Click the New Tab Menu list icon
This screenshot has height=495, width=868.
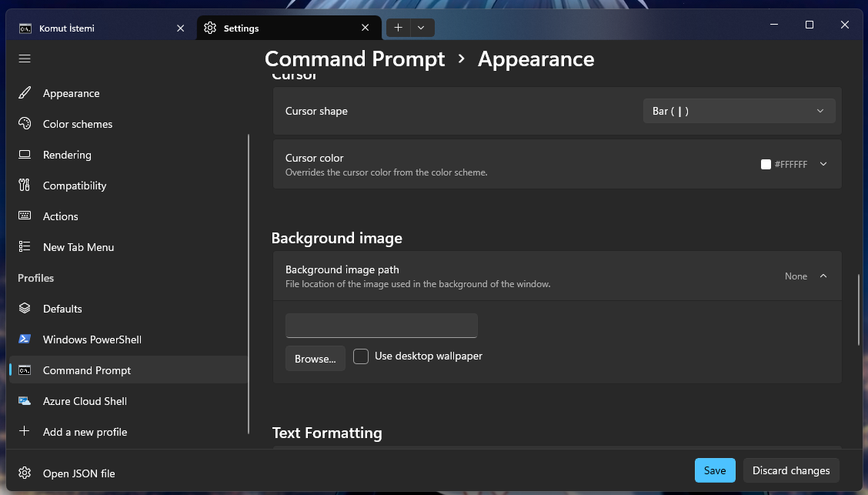[25, 246]
